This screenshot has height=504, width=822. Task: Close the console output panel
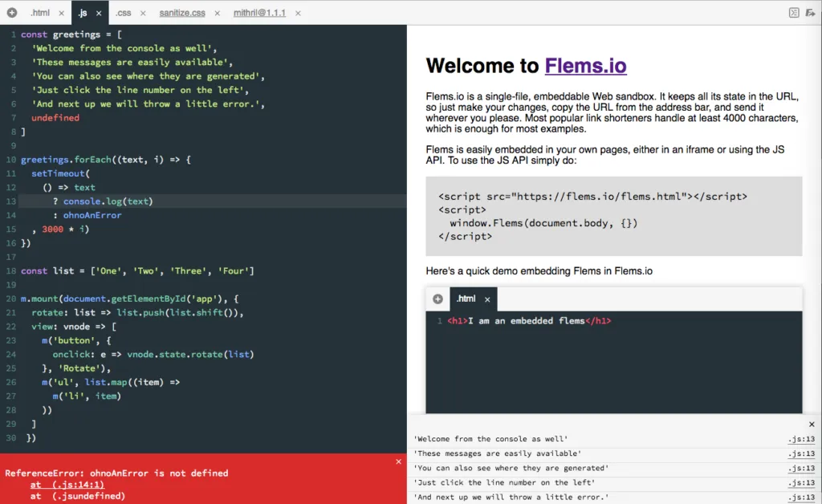click(812, 425)
